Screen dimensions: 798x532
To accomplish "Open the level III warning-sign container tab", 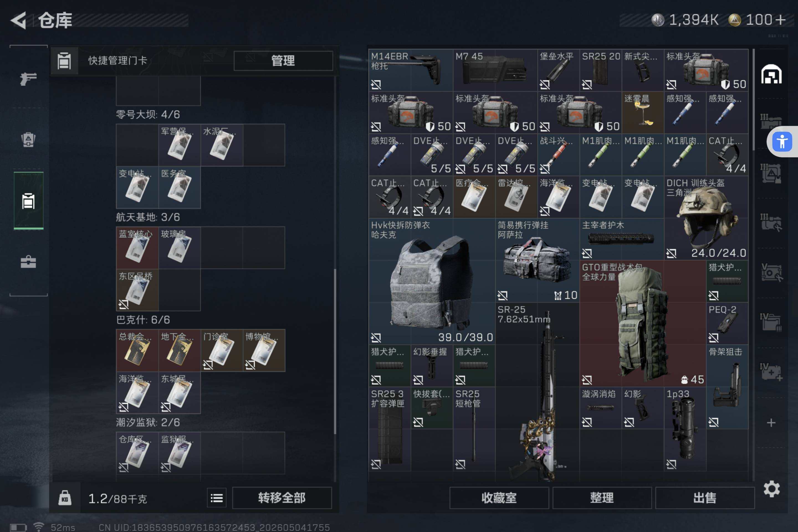I will (x=771, y=173).
